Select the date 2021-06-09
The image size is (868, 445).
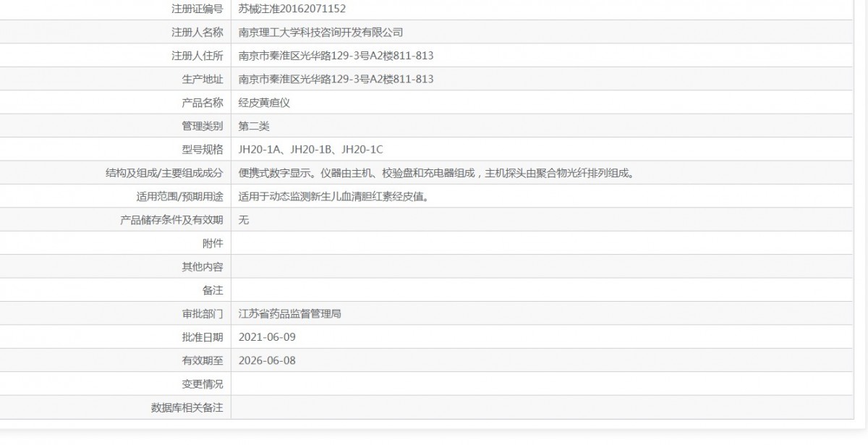(267, 337)
